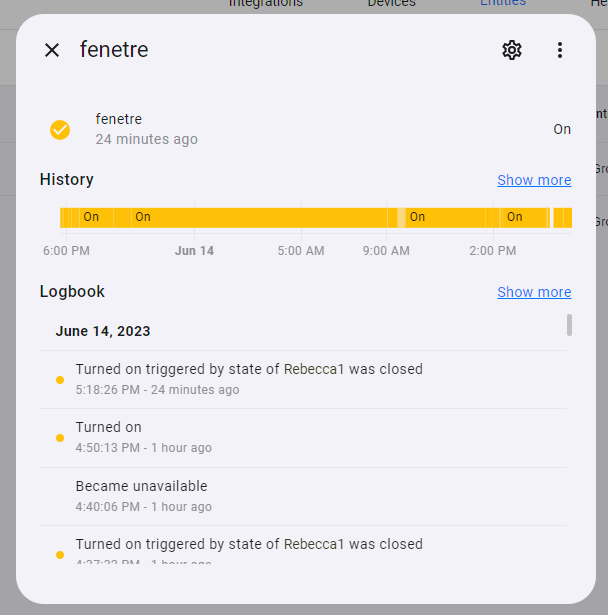
Task: Open the Integrations tab behind dialog
Action: (266, 4)
